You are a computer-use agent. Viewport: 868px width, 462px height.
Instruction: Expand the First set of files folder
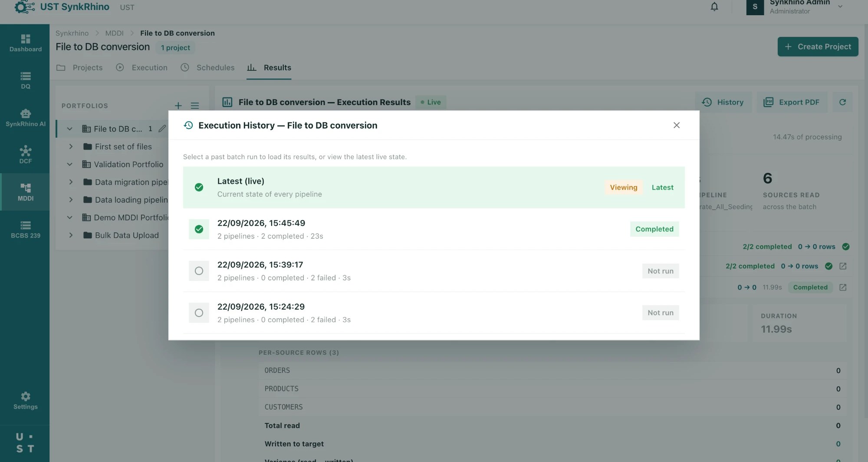tap(71, 146)
